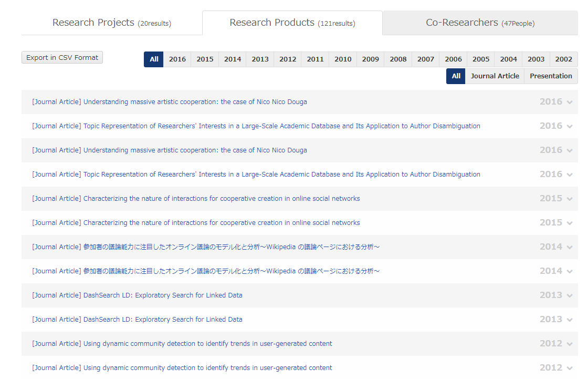Viewport: 588px width, 379px height.
Task: Show only 2004 research products
Action: point(508,59)
